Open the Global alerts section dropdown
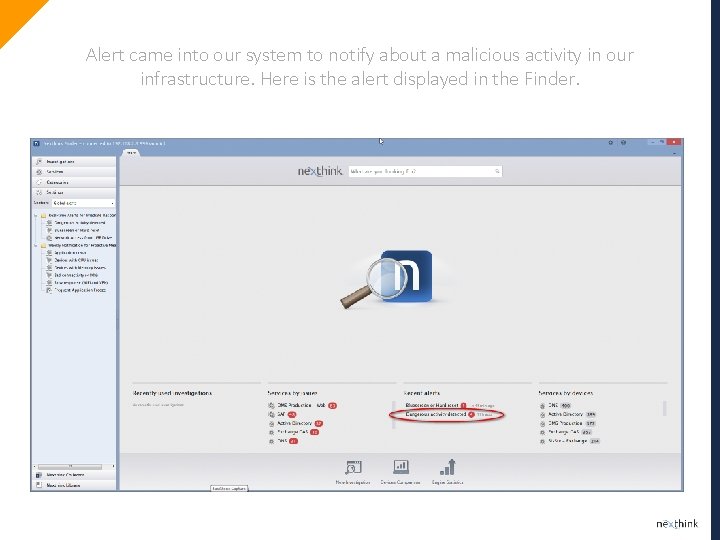Image resolution: width=720 pixels, height=540 pixels. [x=83, y=203]
